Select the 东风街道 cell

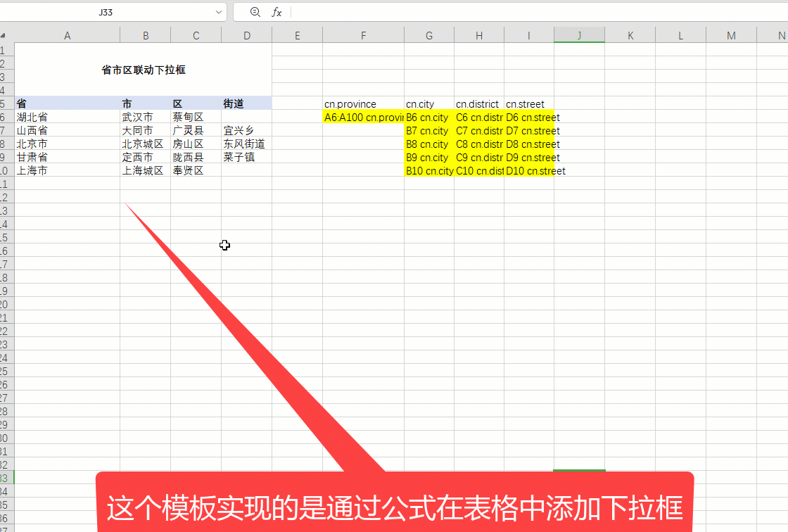point(246,144)
